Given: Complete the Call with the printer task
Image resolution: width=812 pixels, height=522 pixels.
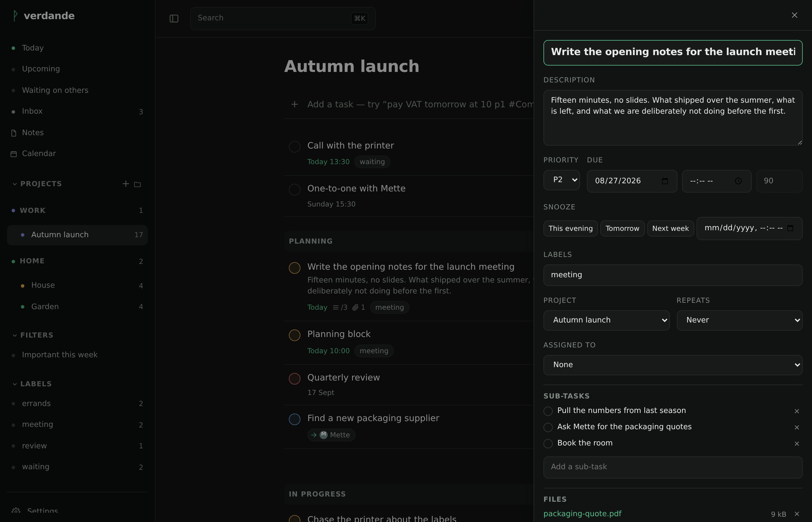Looking at the screenshot, I should [x=295, y=147].
